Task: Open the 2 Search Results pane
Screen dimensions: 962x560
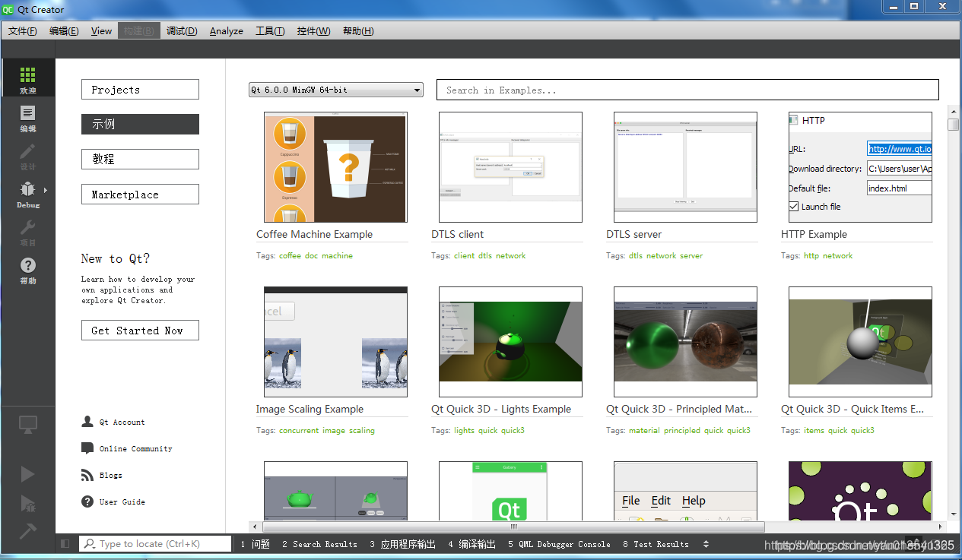Action: coord(319,544)
